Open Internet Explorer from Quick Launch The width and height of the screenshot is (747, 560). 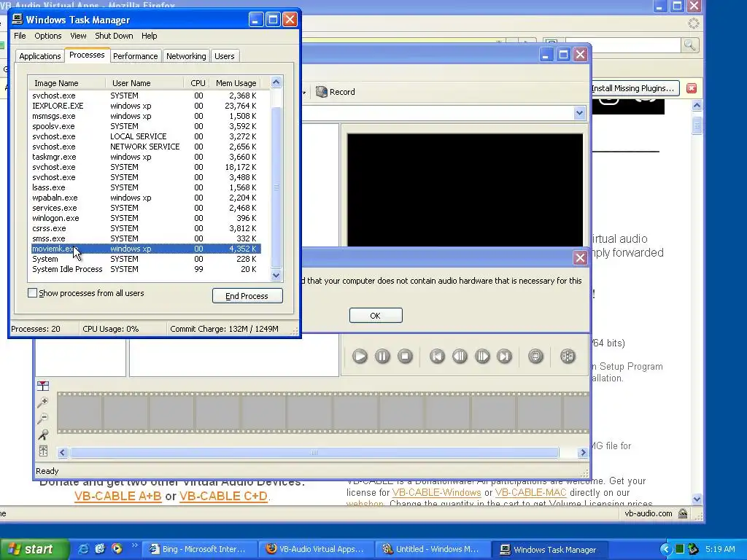[83, 549]
